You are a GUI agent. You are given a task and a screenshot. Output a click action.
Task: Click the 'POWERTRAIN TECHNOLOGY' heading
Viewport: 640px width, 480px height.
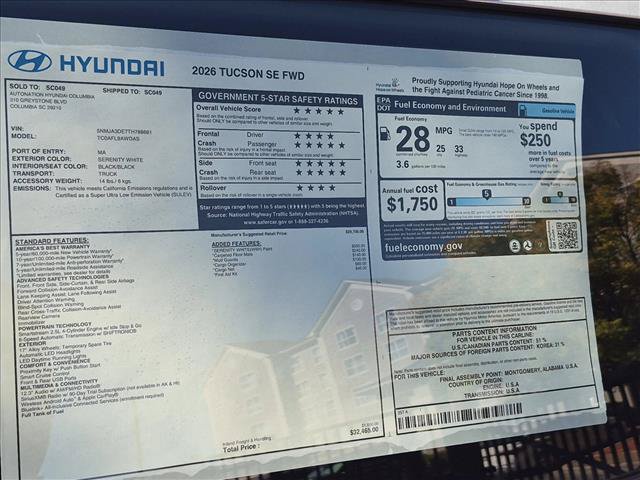click(55, 326)
